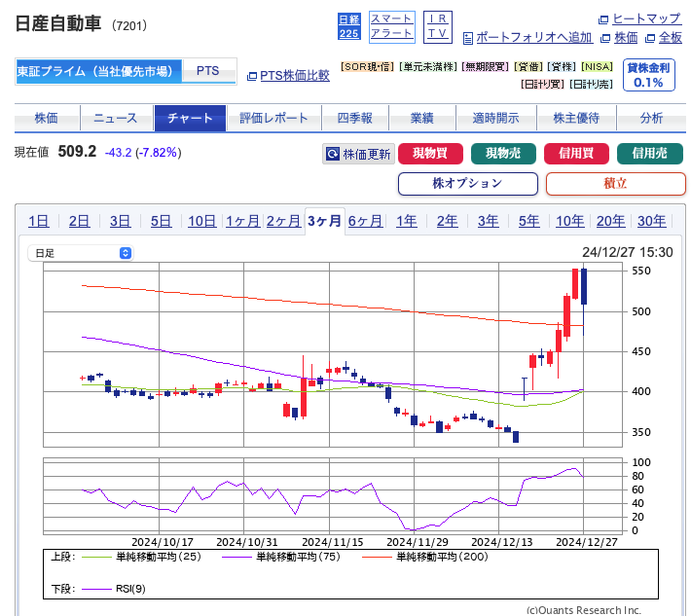Click the 日経225 badge icon
691x616 pixels.
(349, 26)
